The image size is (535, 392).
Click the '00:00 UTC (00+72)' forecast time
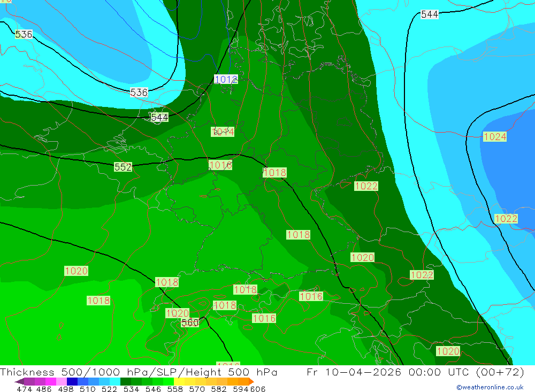466,372
